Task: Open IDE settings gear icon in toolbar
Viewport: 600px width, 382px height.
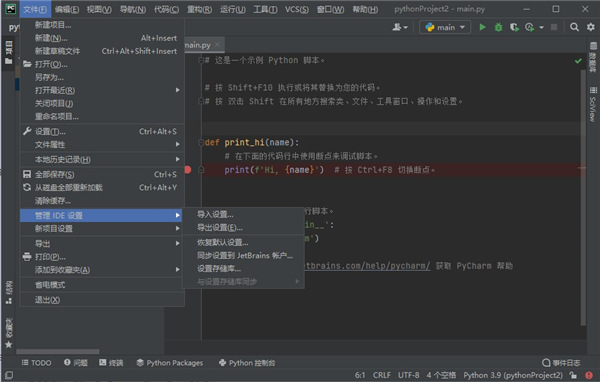Action: (x=591, y=27)
